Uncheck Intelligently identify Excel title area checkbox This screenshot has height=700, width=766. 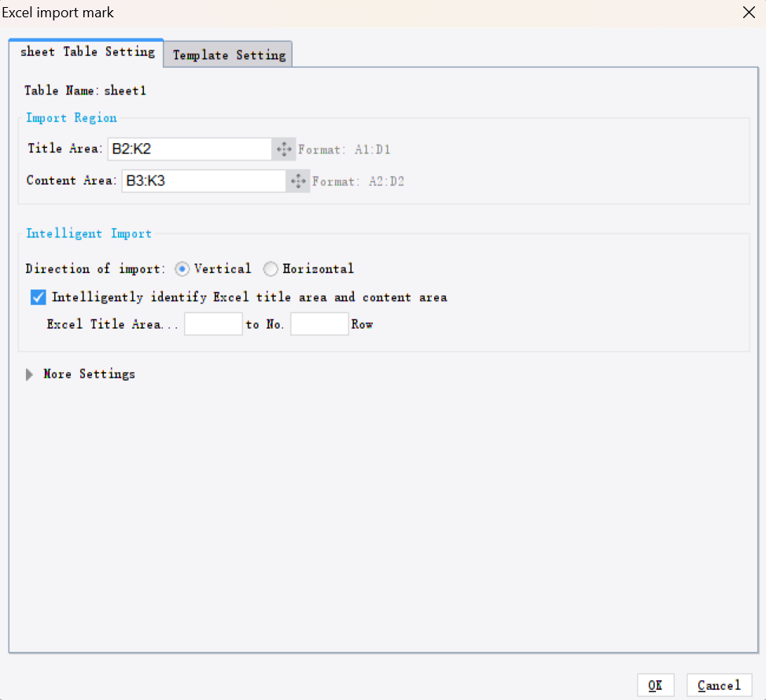pyautogui.click(x=38, y=297)
